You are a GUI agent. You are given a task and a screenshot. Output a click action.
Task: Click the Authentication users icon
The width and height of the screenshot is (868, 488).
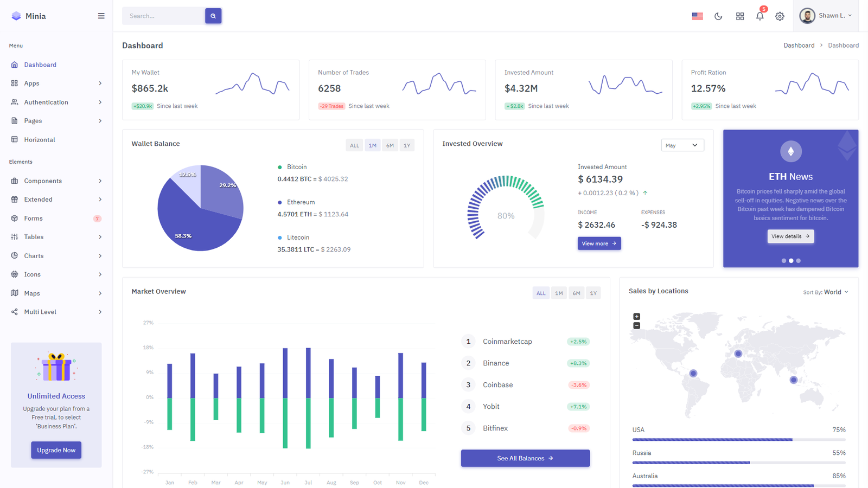click(x=15, y=102)
